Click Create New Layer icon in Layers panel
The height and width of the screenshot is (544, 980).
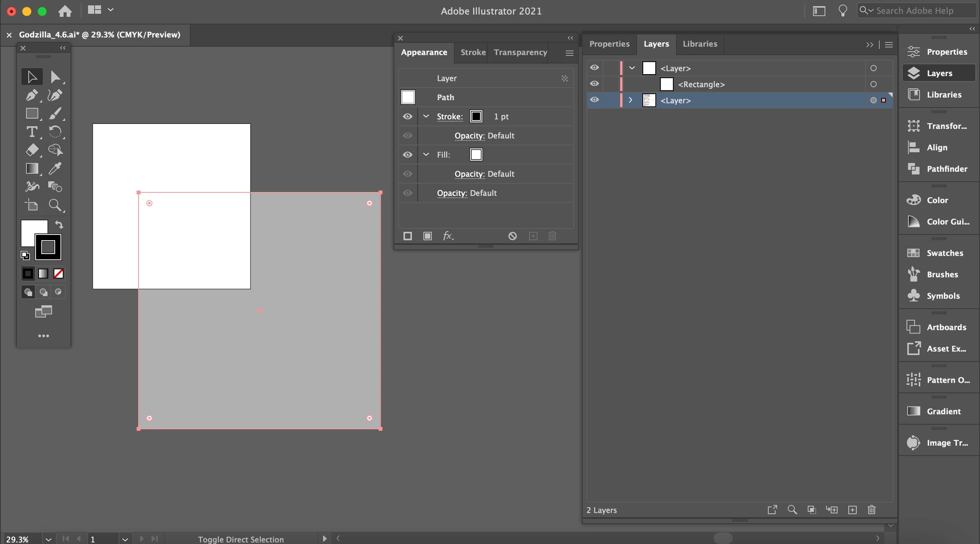[x=853, y=510]
